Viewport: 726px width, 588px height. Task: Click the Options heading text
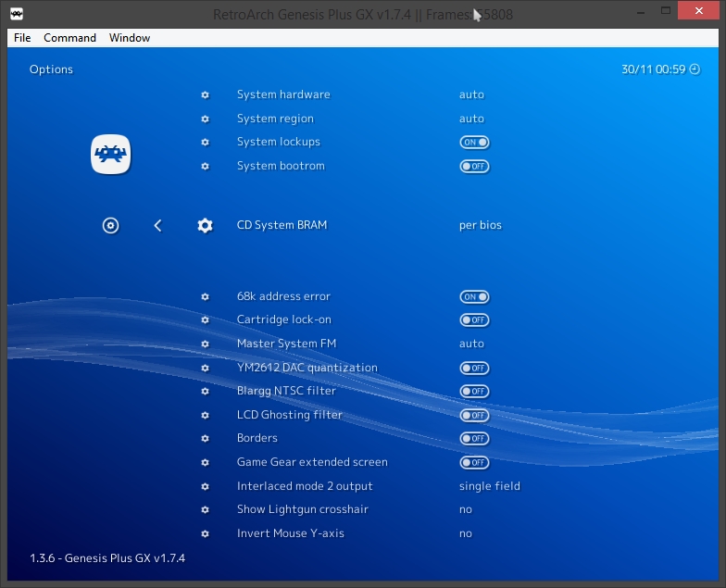51,69
